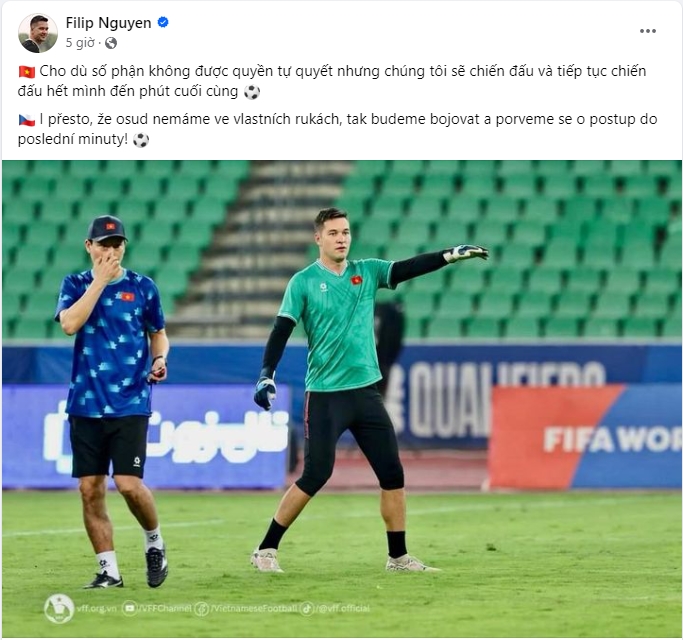This screenshot has width=683, height=640.
Task: Click the VFF logo watermark in photo
Action: point(59,608)
